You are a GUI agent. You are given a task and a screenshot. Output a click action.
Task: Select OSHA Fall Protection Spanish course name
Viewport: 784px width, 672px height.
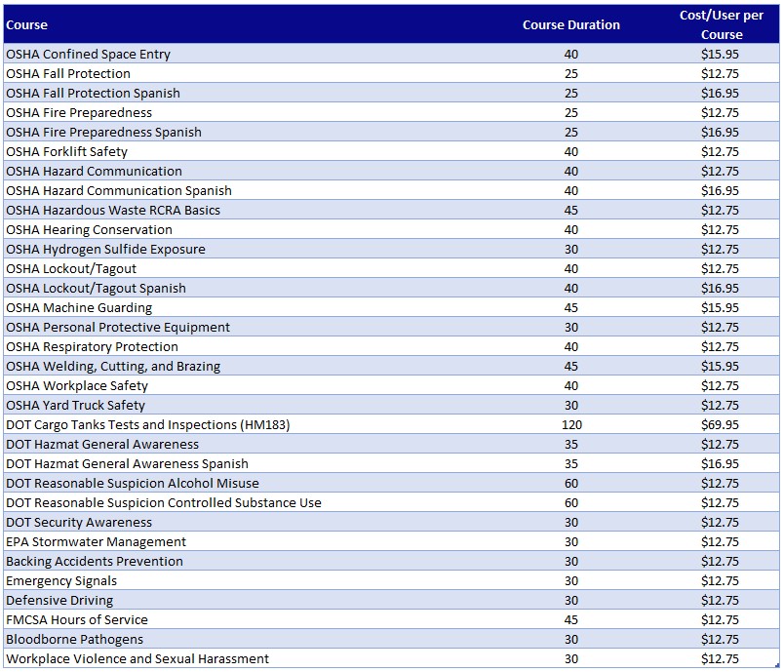(x=93, y=93)
